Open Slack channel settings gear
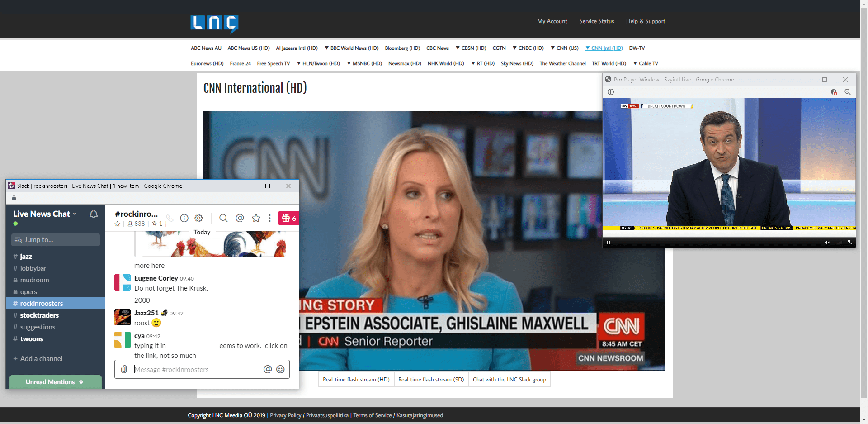 point(198,218)
